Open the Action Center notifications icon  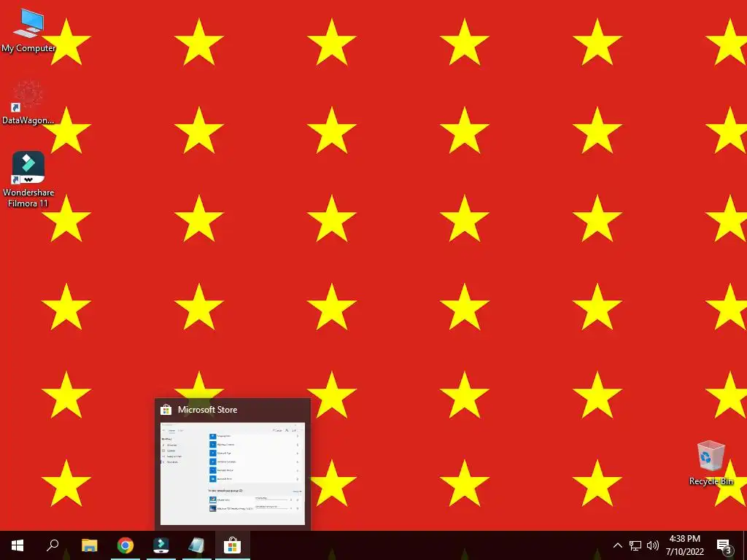(x=724, y=545)
